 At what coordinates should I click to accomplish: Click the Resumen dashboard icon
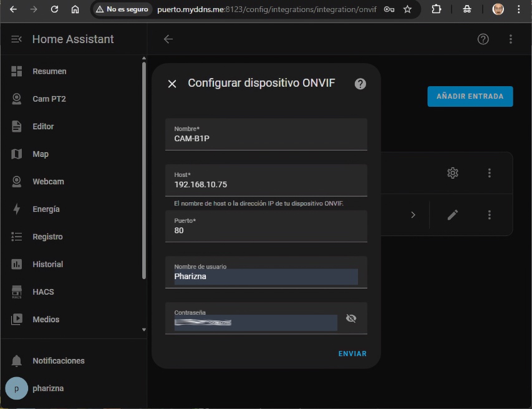[16, 71]
